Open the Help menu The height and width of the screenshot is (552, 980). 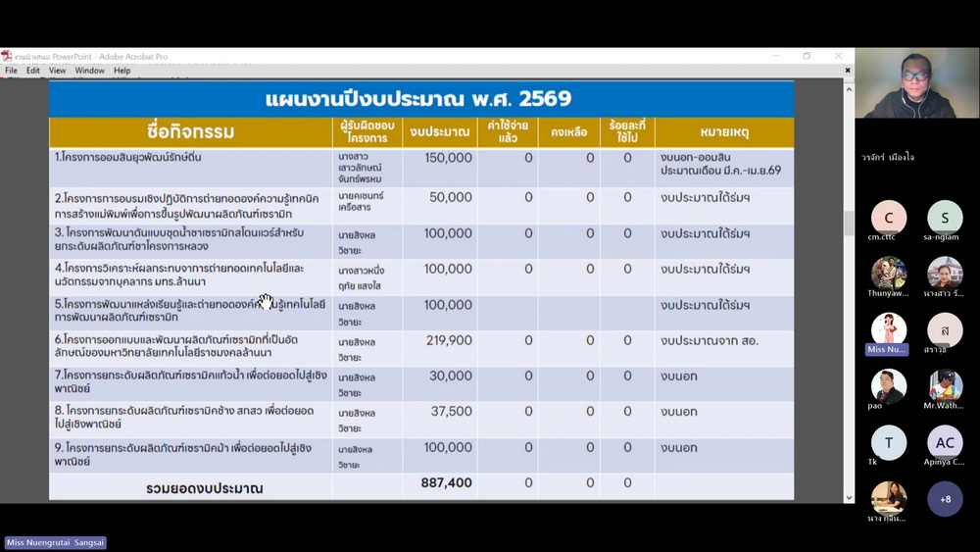pyautogui.click(x=122, y=71)
